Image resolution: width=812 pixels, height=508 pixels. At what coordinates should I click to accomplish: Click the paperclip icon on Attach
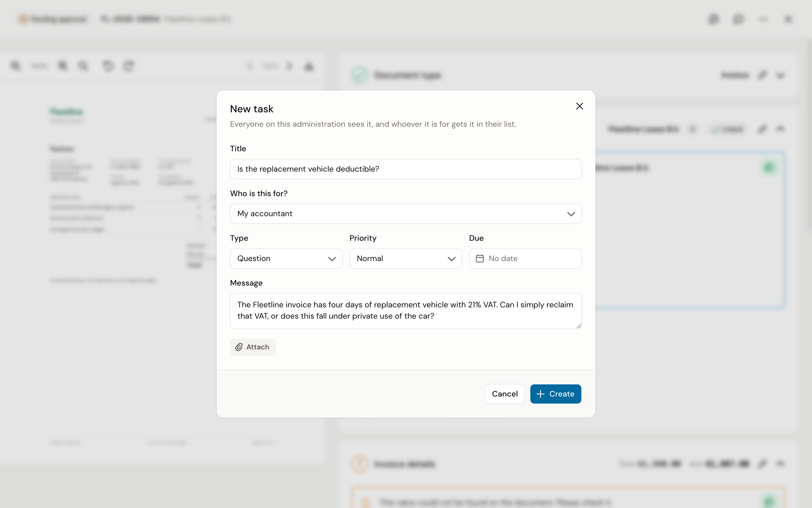click(x=239, y=347)
